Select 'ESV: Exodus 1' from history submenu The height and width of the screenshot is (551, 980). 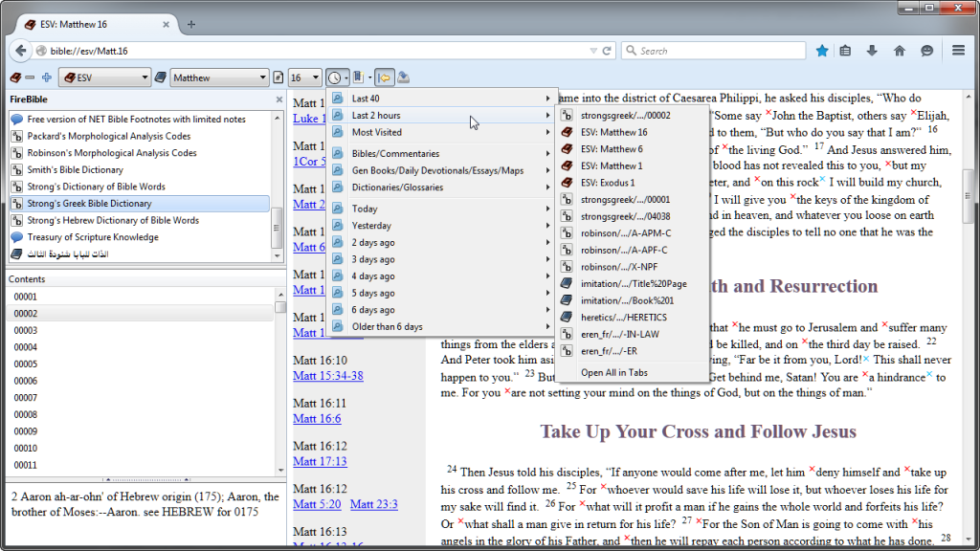point(611,183)
